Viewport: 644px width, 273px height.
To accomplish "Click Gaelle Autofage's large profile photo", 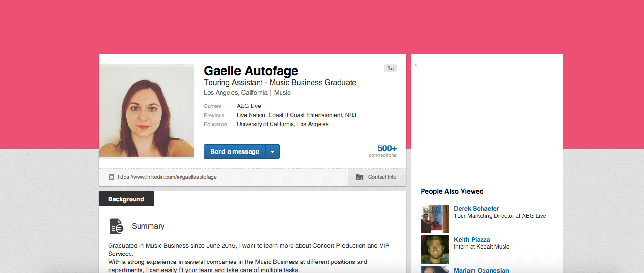I will click(146, 110).
